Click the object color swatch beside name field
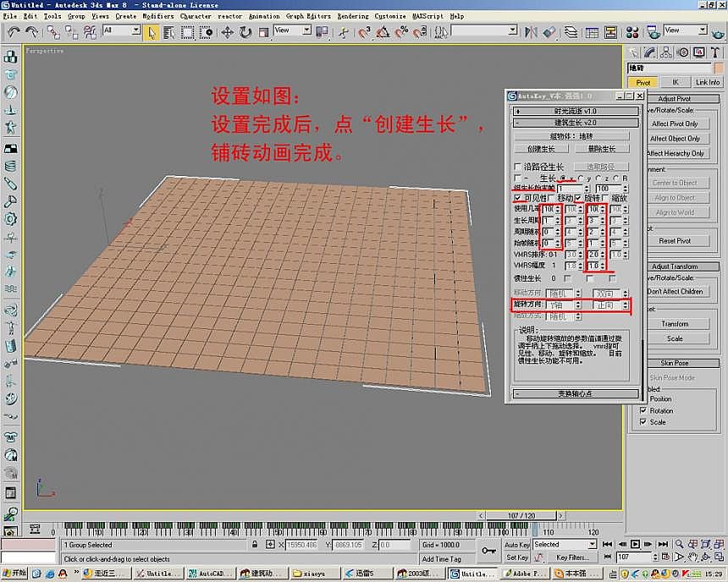Viewport: 728px width, 582px height. [x=719, y=69]
